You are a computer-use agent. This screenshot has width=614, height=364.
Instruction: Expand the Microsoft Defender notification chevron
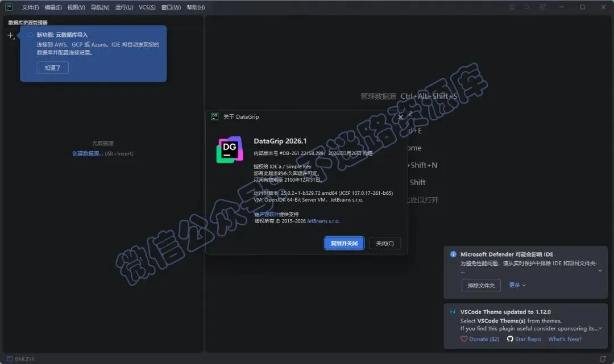(x=600, y=270)
